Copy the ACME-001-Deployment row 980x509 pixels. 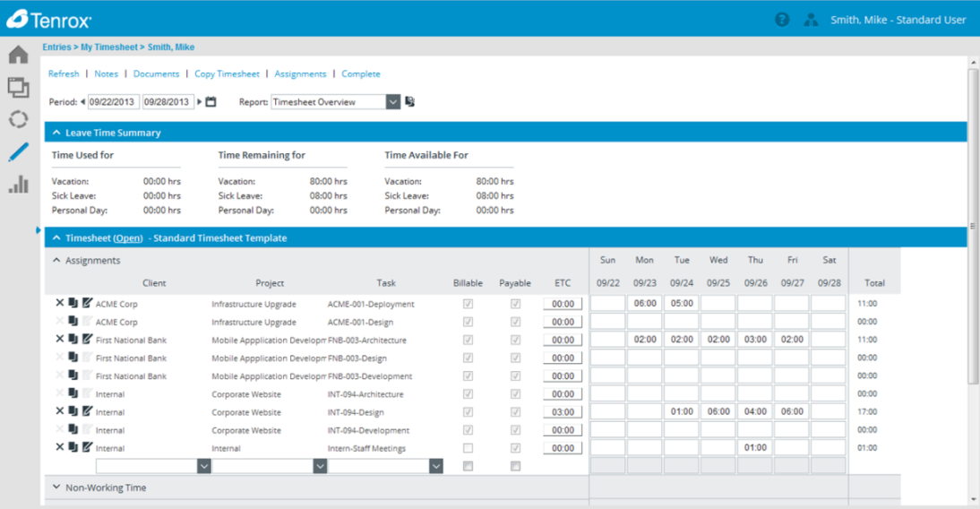point(73,303)
